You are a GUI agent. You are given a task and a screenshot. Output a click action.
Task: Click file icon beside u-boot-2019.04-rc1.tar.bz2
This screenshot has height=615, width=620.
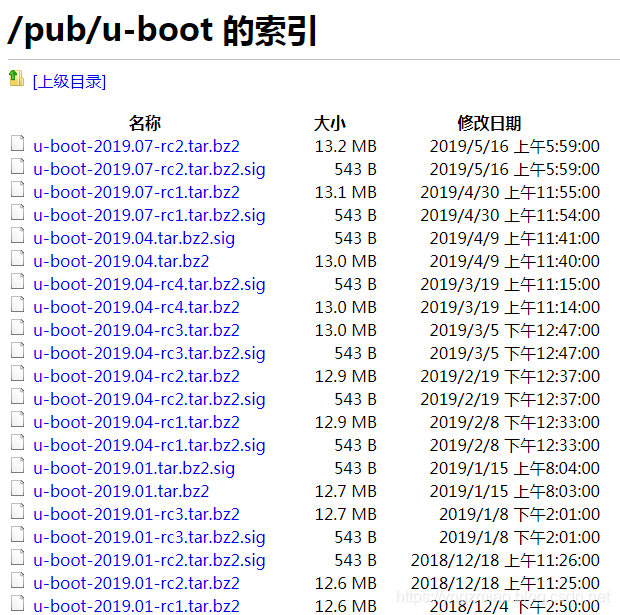[x=17, y=419]
